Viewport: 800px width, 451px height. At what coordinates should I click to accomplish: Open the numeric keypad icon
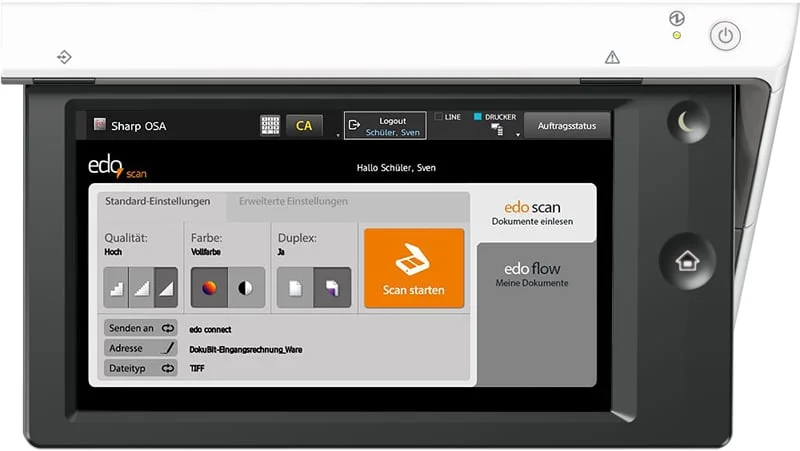point(270,125)
